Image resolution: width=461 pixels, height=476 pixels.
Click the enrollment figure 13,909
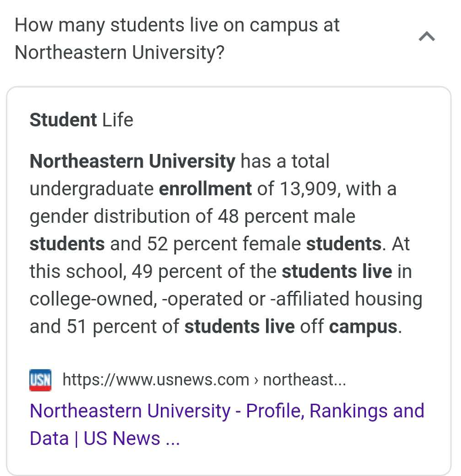pyautogui.click(x=308, y=189)
